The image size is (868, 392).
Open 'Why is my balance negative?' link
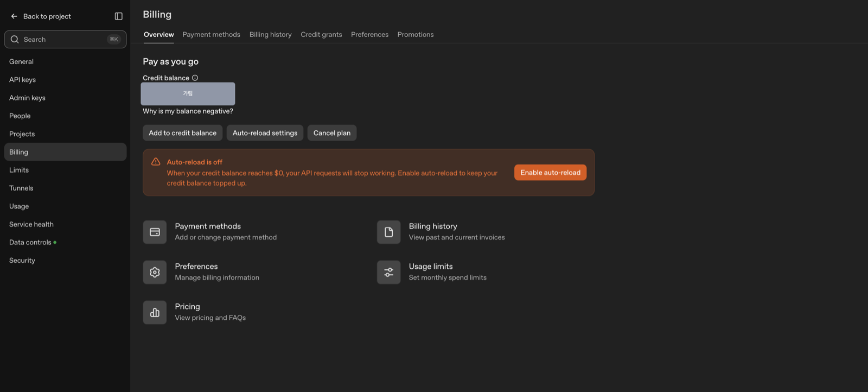188,111
